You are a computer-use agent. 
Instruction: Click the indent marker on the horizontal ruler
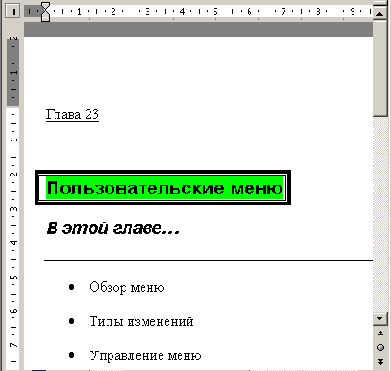tap(45, 12)
